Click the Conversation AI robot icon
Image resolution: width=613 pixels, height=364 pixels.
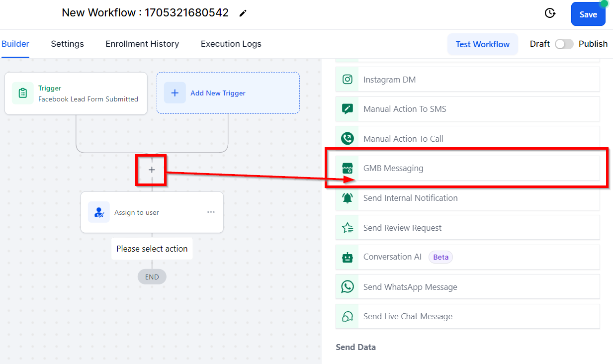coord(348,257)
